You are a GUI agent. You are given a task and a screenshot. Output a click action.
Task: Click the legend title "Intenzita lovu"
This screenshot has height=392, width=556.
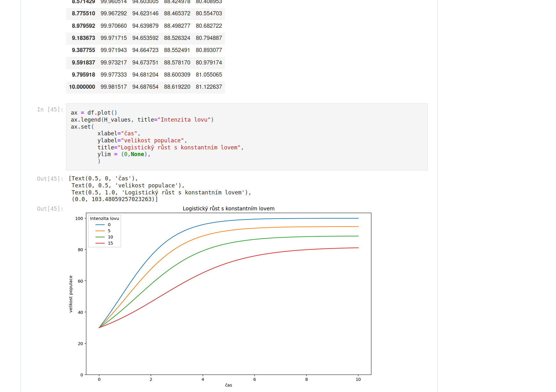104,218
